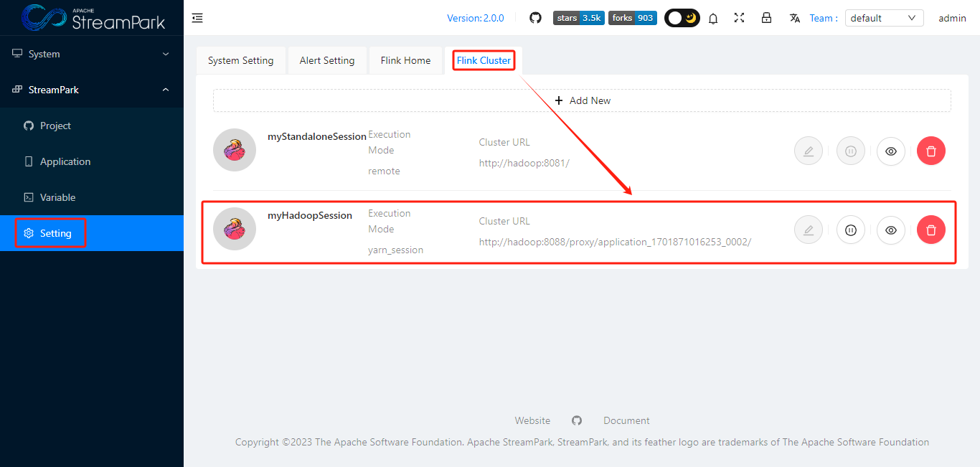The image size is (980, 467).
Task: Show details of myHadoopSession cluster
Action: coord(890,230)
